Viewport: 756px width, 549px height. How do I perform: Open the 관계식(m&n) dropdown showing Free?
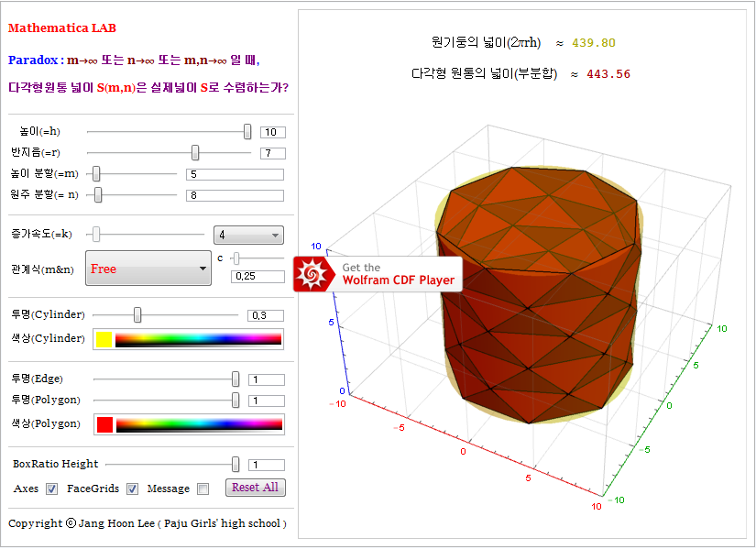pos(148,269)
